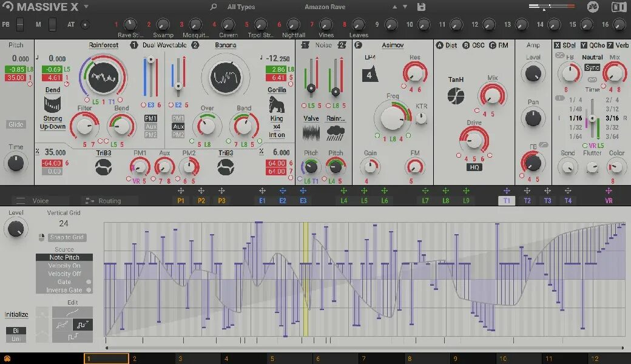Screen dimensions: 631x364
Task: Click the Rain noise cloud icon
Action: click(336, 133)
